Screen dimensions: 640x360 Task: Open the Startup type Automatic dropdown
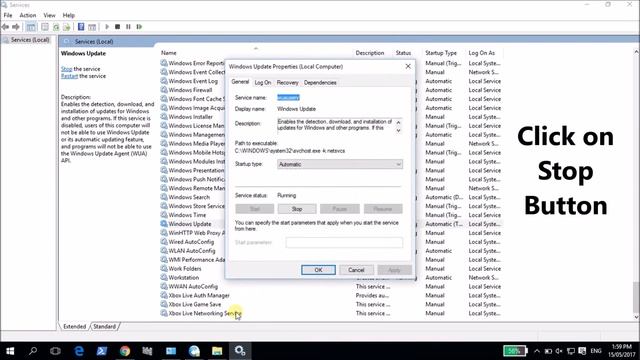click(x=340, y=164)
